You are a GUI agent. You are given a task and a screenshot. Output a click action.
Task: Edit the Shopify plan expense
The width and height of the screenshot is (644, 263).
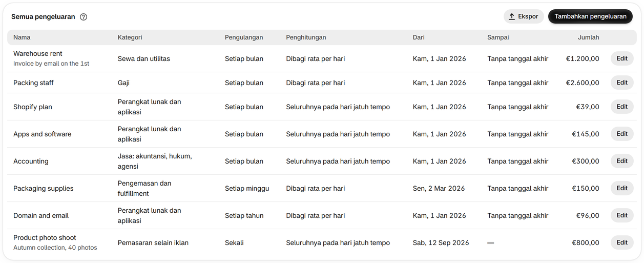(x=622, y=107)
